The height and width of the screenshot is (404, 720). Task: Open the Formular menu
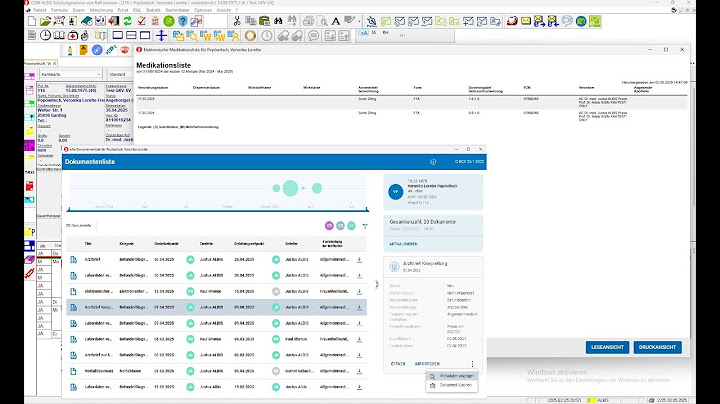coord(60,10)
